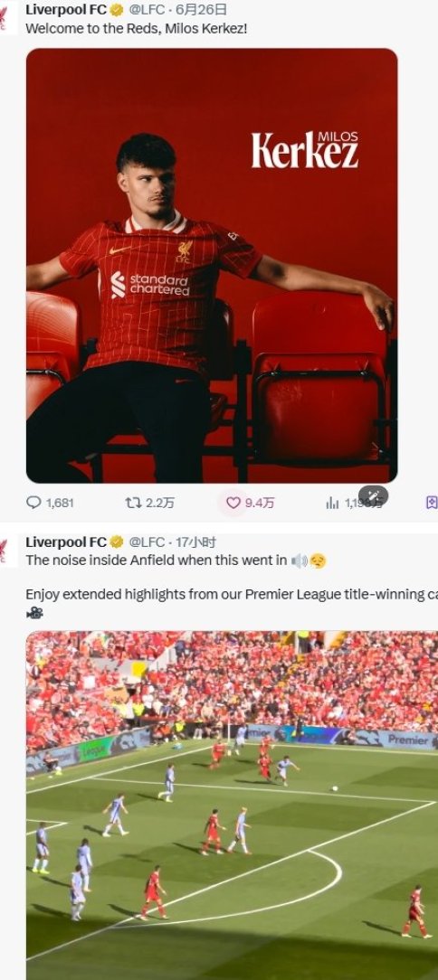Image resolution: width=438 pixels, height=980 pixels.
Task: Open the 'noise inside Anfield' tweet text
Action: (157, 560)
